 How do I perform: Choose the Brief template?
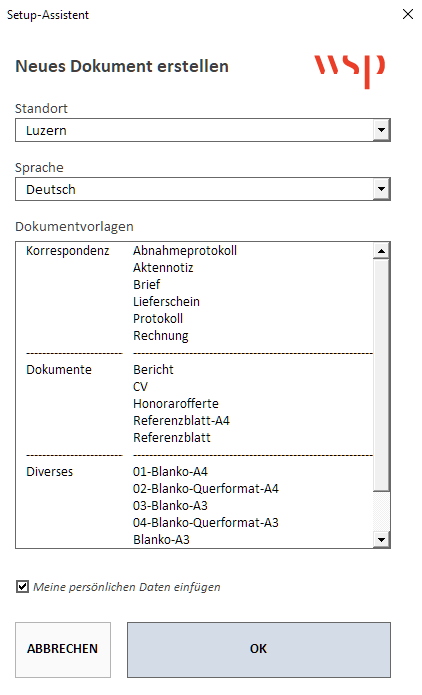[x=146, y=285]
